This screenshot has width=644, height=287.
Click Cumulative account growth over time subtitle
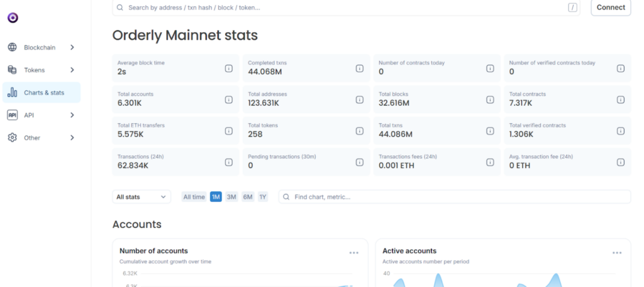point(165,261)
